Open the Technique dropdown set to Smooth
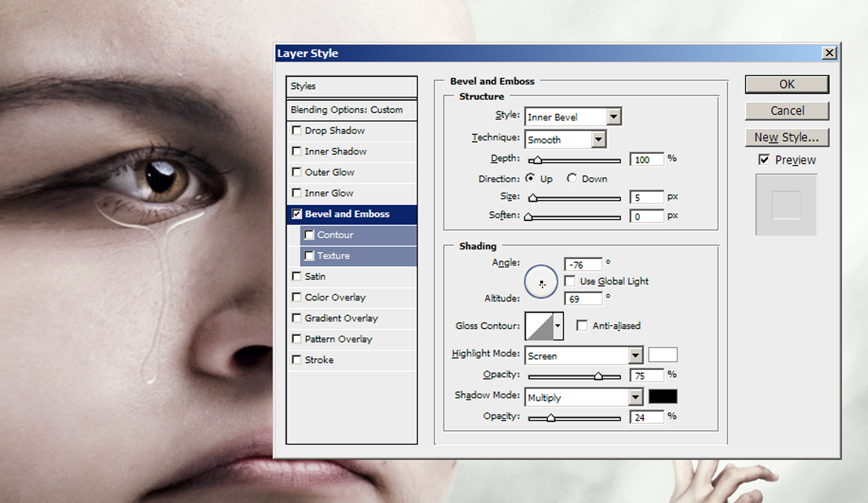Viewport: 868px width, 503px height. point(566,139)
